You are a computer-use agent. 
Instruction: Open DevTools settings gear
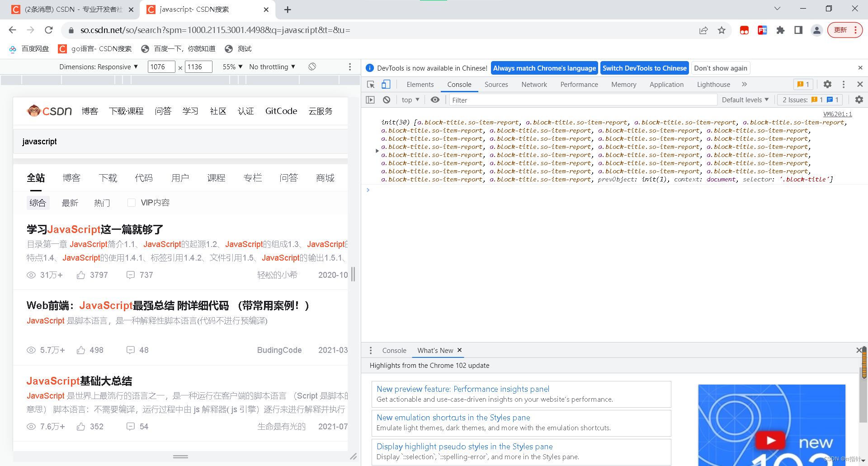pos(827,84)
